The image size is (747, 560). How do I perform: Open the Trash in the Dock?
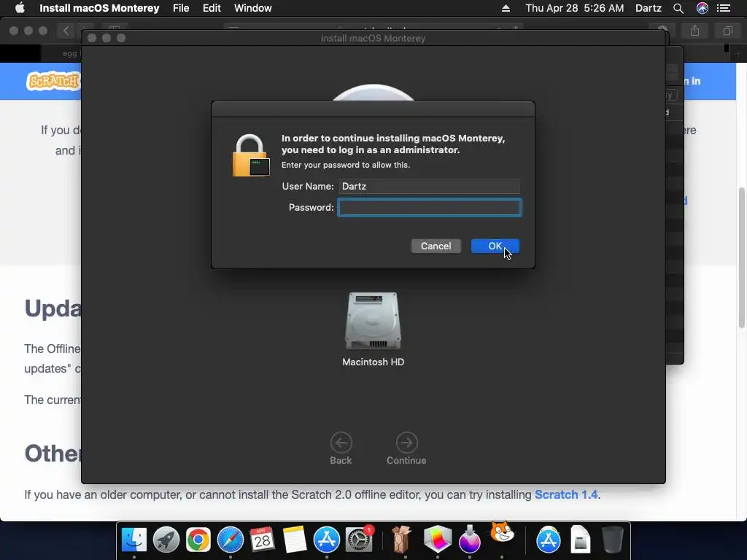click(x=613, y=540)
